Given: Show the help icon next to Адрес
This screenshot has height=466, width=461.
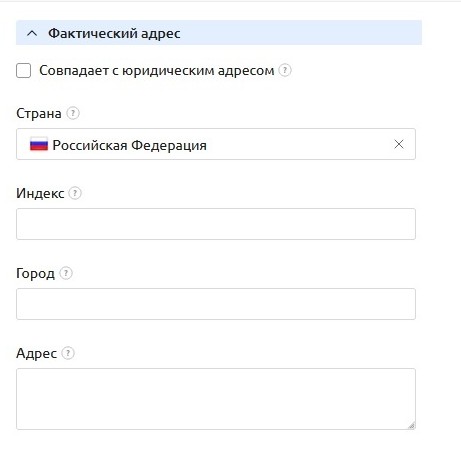Looking at the screenshot, I should click(x=68, y=353).
